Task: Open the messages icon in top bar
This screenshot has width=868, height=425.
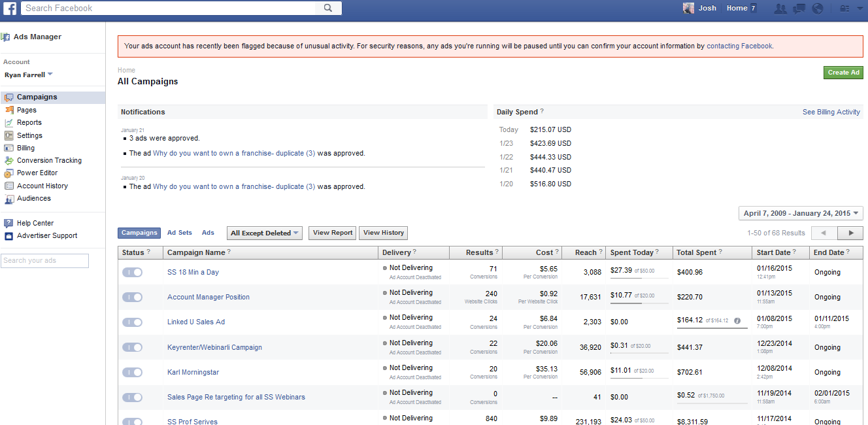Action: pos(799,8)
